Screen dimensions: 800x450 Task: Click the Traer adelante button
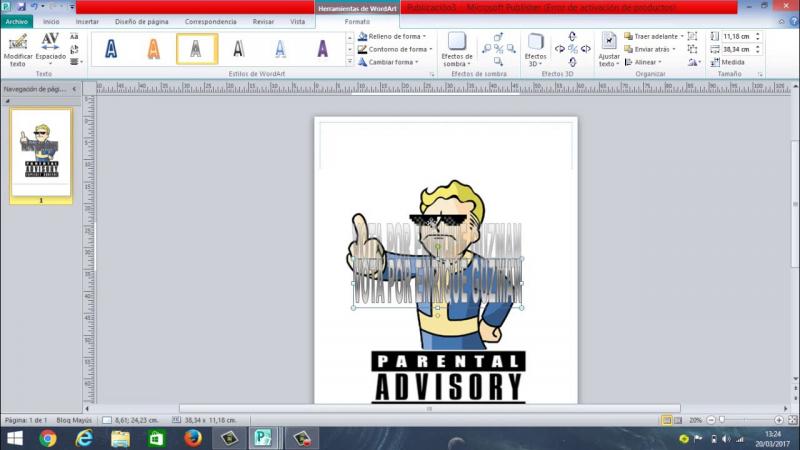[653, 36]
